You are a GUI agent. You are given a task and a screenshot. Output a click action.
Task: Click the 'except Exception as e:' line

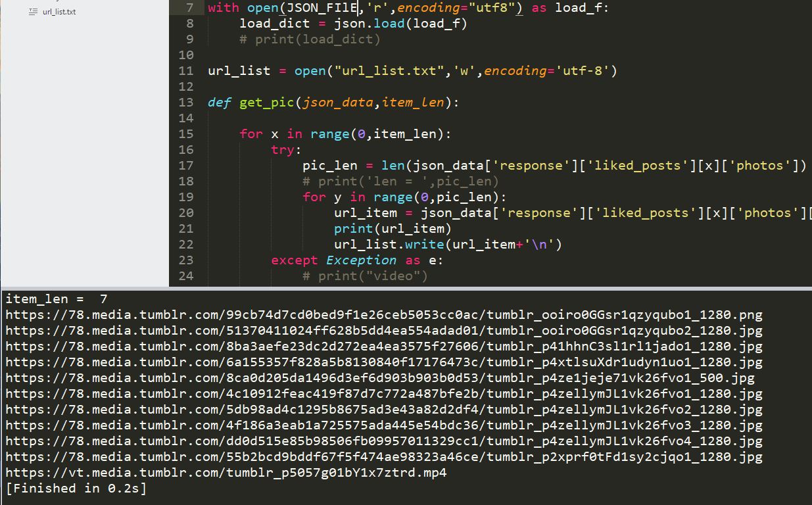358,260
